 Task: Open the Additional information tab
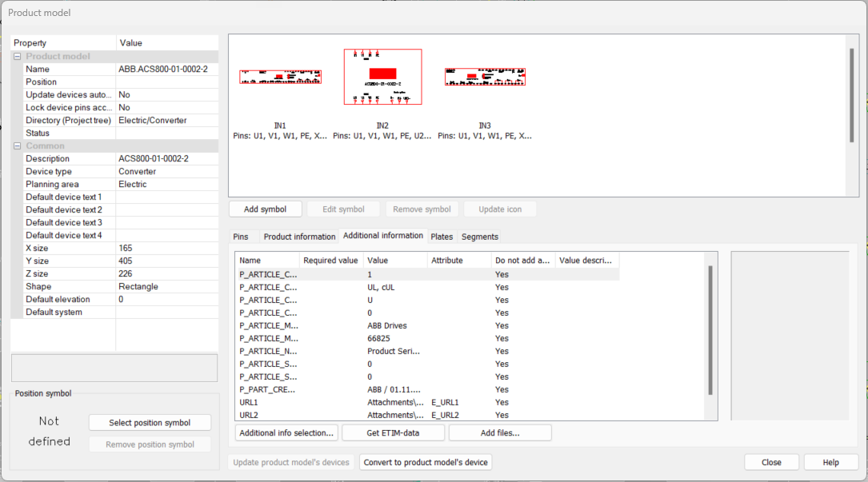point(383,236)
